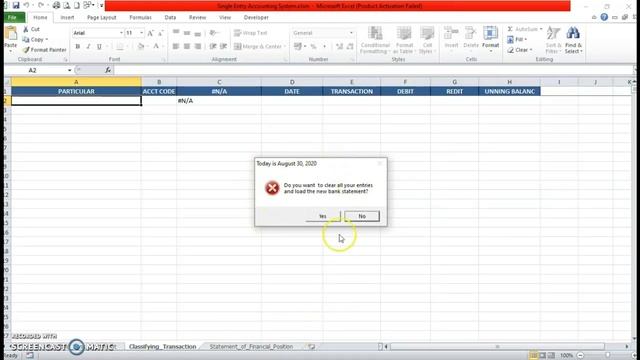Image resolution: width=640 pixels, height=360 pixels.
Task: Toggle Underline formatting
Action: point(99,47)
